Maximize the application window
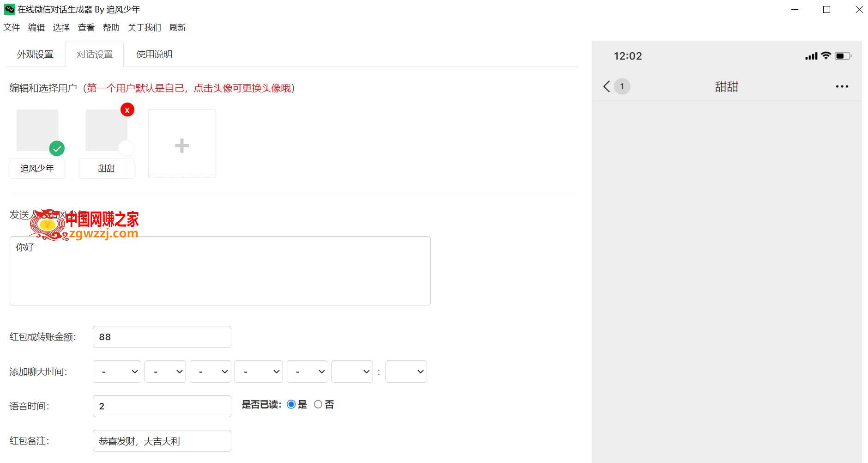This screenshot has height=463, width=868. (827, 9)
